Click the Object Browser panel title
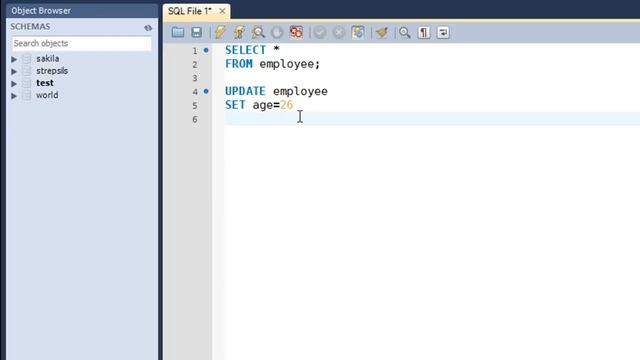Viewport: 640px width, 360px height. click(41, 11)
